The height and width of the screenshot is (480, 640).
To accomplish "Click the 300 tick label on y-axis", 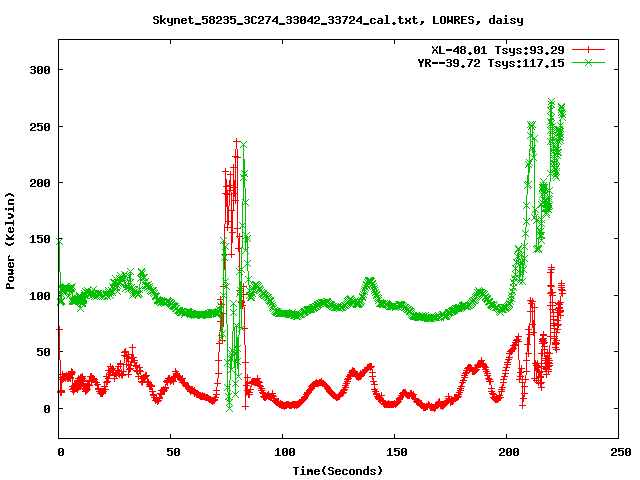I will 40,70.
